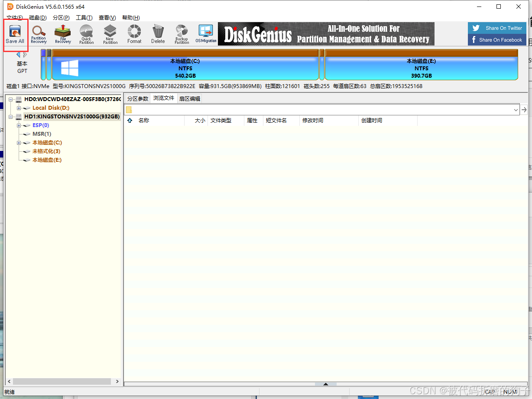Click the HD1 KINGSTON disk icon in tree
532x399 pixels.
pos(19,117)
